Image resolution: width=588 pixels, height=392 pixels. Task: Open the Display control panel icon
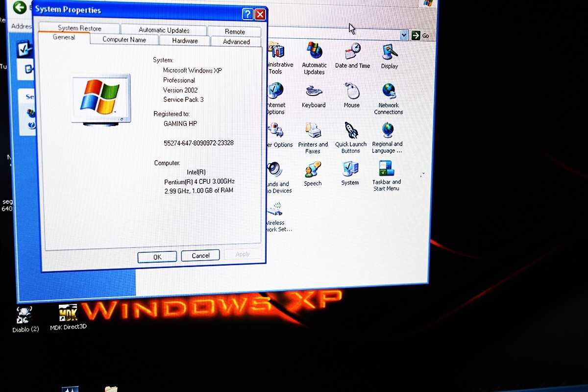(390, 56)
